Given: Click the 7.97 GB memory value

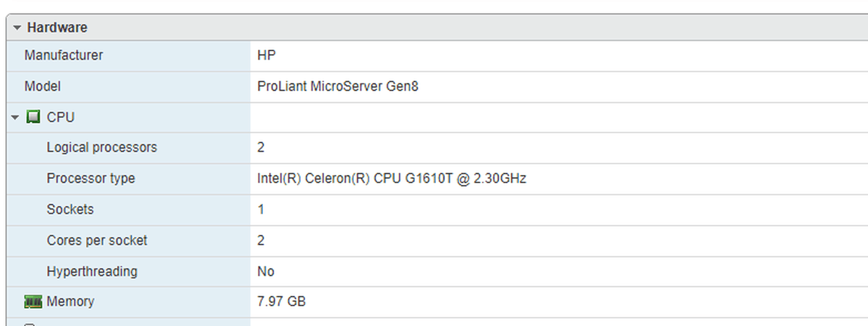Looking at the screenshot, I should coord(281,301).
